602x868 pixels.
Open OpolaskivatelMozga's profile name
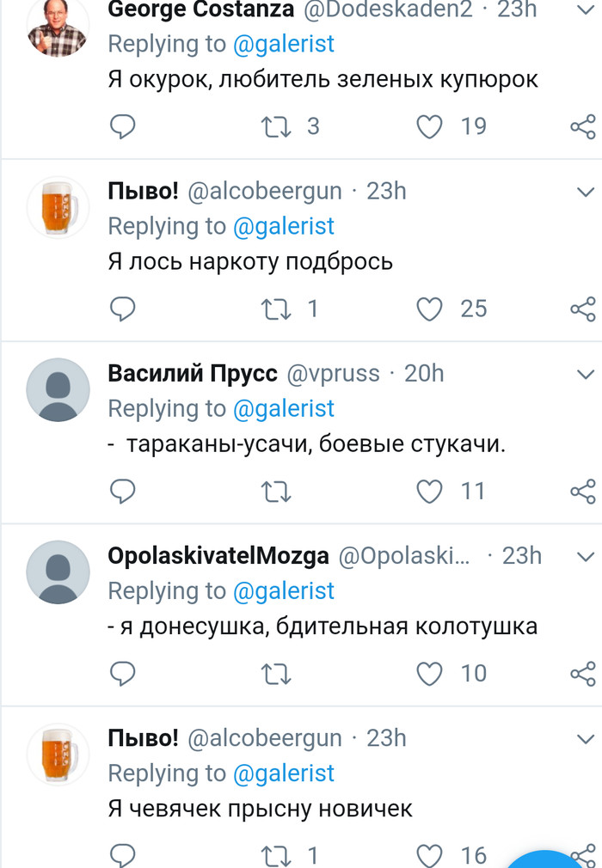click(218, 556)
